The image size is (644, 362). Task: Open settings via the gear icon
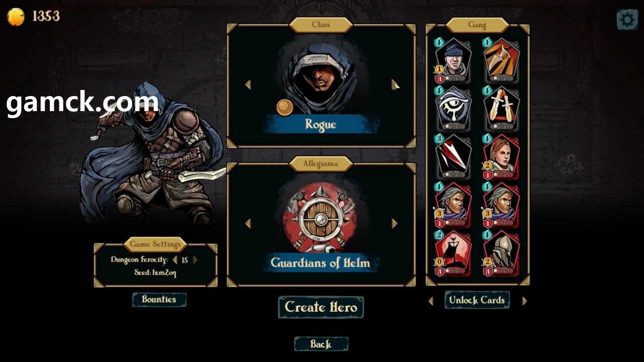click(x=627, y=20)
